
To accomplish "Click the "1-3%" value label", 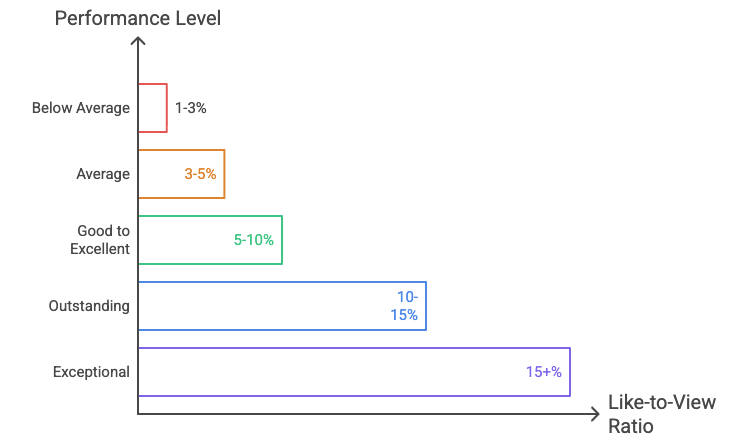I will [190, 108].
